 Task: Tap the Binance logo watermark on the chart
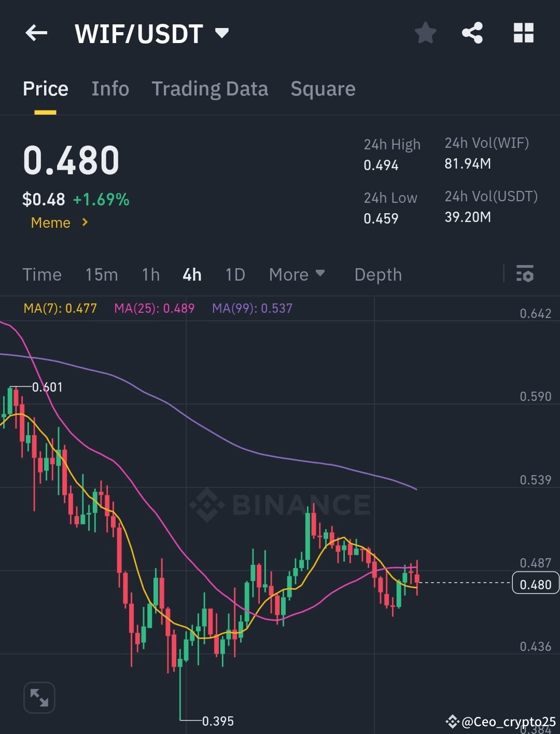pos(280,504)
